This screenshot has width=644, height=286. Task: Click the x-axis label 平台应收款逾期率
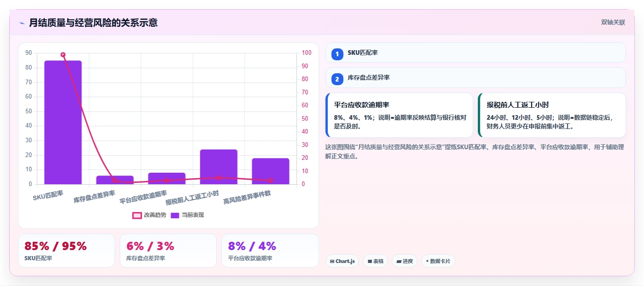pos(143,197)
